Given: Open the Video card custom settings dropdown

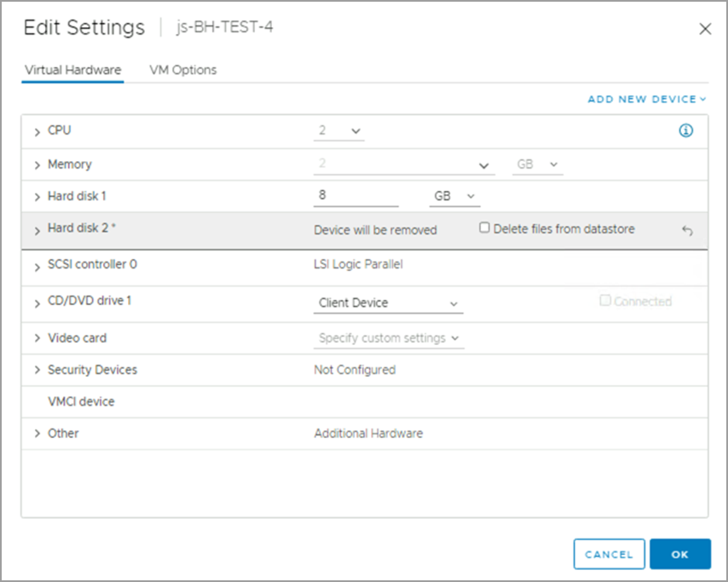Looking at the screenshot, I should (389, 338).
